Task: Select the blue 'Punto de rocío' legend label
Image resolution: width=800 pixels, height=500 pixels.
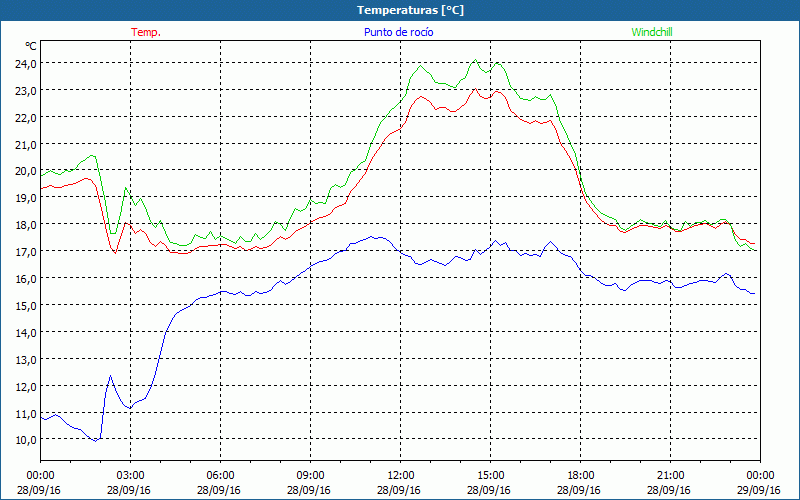Action: tap(398, 32)
